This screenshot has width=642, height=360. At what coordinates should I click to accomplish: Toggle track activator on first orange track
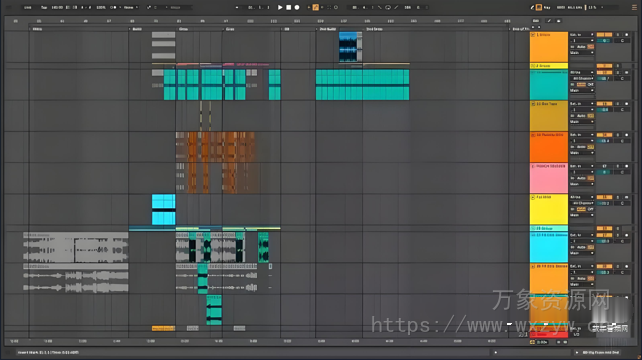(604, 35)
